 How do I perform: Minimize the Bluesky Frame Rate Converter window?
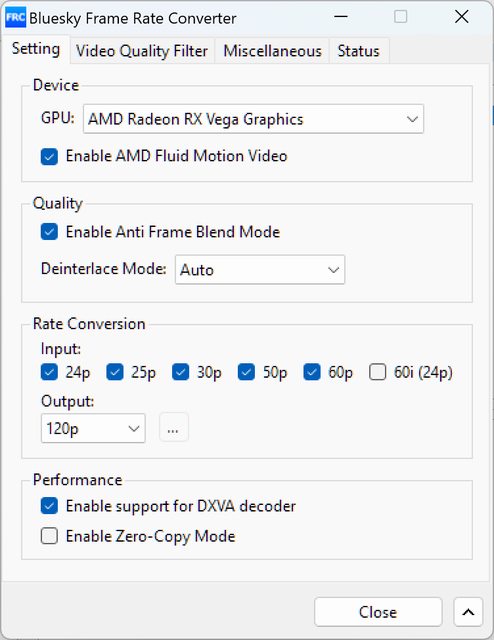340,17
